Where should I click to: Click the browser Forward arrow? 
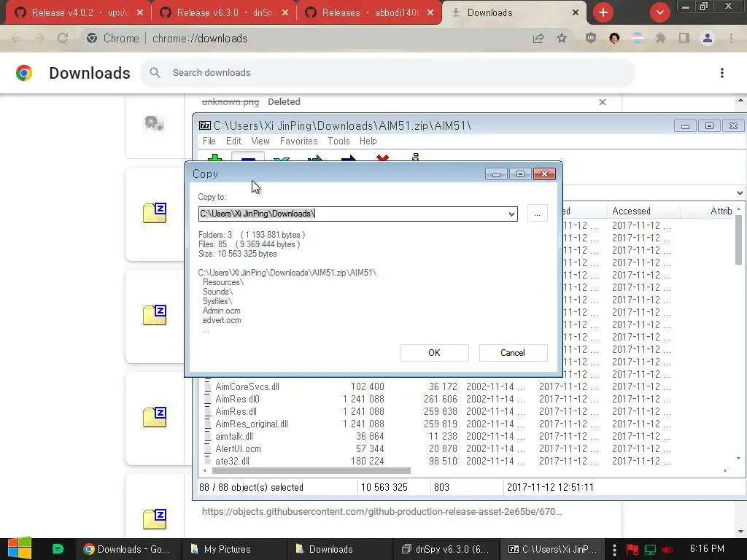click(x=39, y=38)
